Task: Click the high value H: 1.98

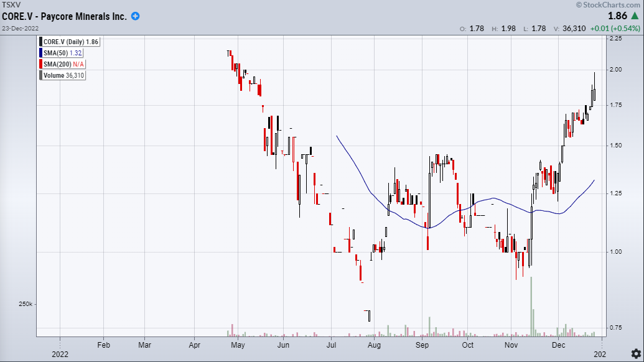Action: [503, 29]
